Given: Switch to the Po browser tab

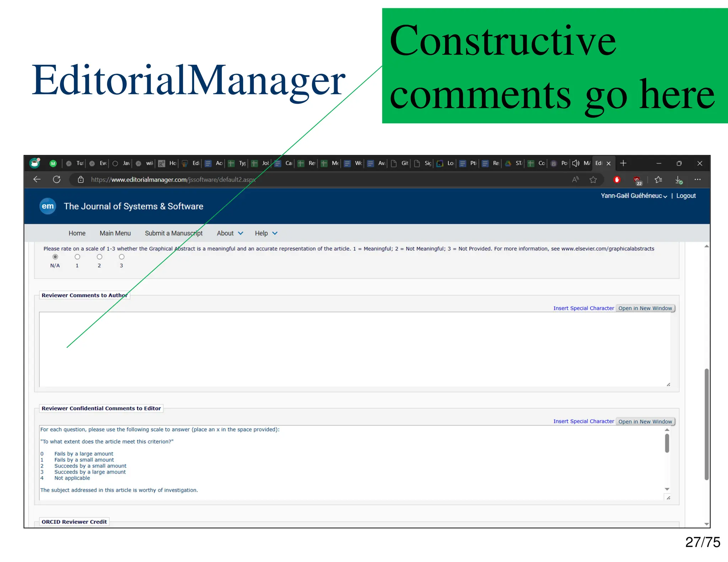Looking at the screenshot, I should 559,163.
